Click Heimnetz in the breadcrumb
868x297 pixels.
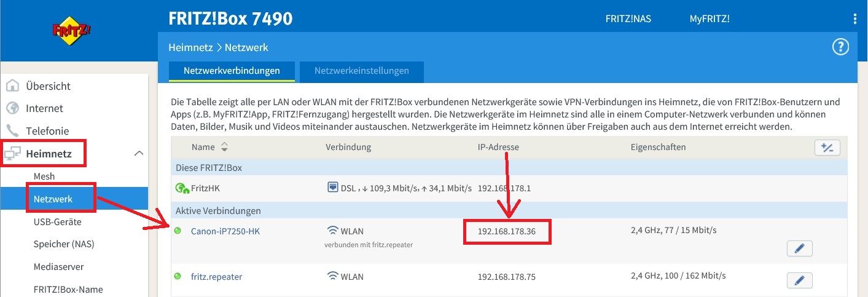pos(190,47)
